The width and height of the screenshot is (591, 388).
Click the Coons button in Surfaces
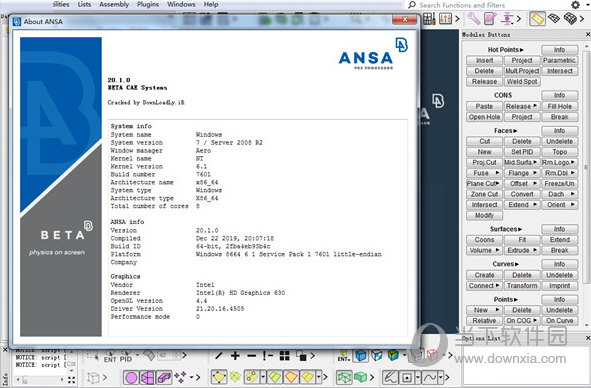pos(484,240)
